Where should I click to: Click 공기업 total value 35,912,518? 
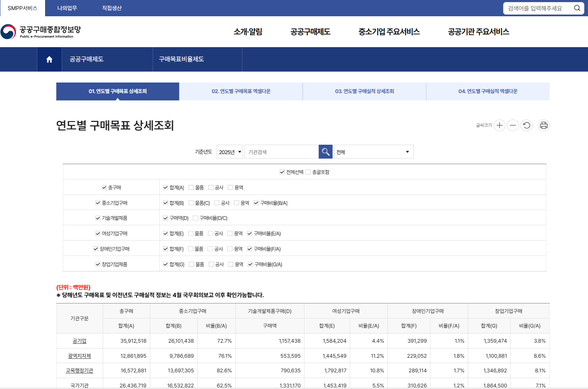133,341
